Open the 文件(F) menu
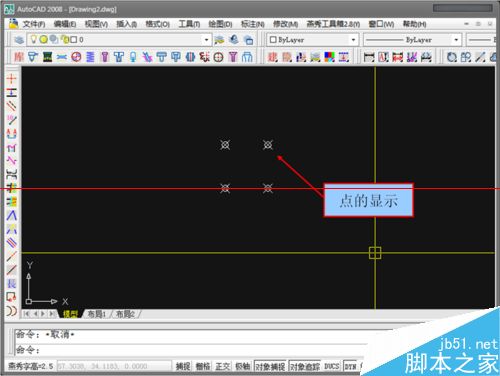Viewport: 500px width, 376px height. pyautogui.click(x=34, y=24)
